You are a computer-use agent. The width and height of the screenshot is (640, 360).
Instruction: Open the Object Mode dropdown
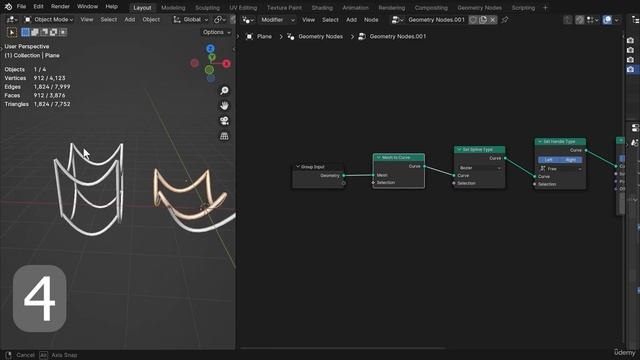49,20
